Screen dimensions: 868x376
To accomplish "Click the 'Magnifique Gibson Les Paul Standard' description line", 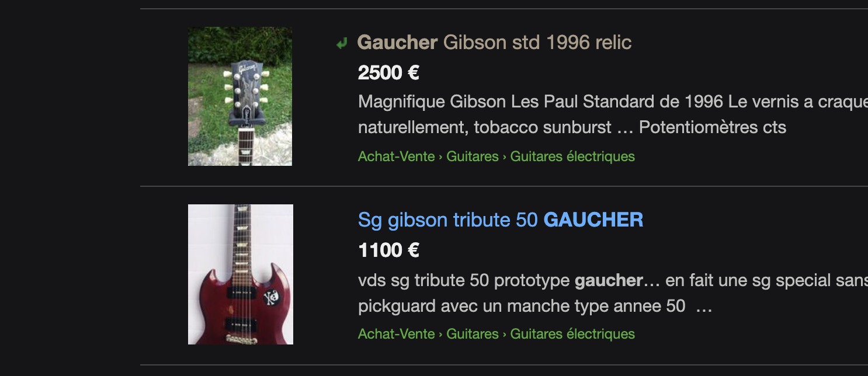I will 613,102.
